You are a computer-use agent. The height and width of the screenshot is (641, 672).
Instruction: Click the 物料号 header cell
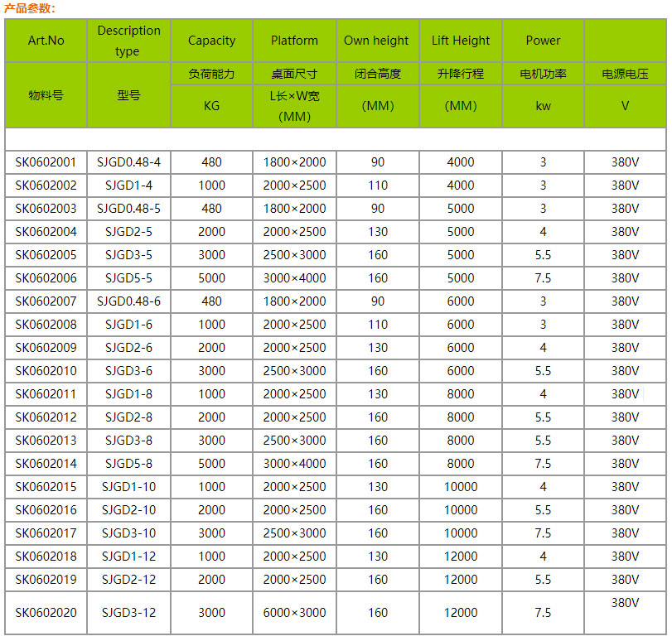point(46,95)
